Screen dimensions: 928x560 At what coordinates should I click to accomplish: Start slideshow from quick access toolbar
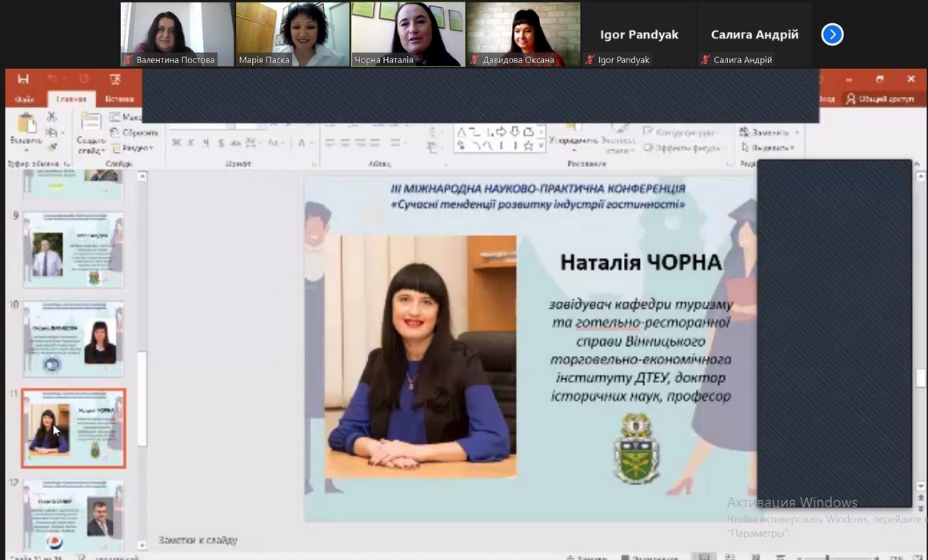tap(115, 79)
